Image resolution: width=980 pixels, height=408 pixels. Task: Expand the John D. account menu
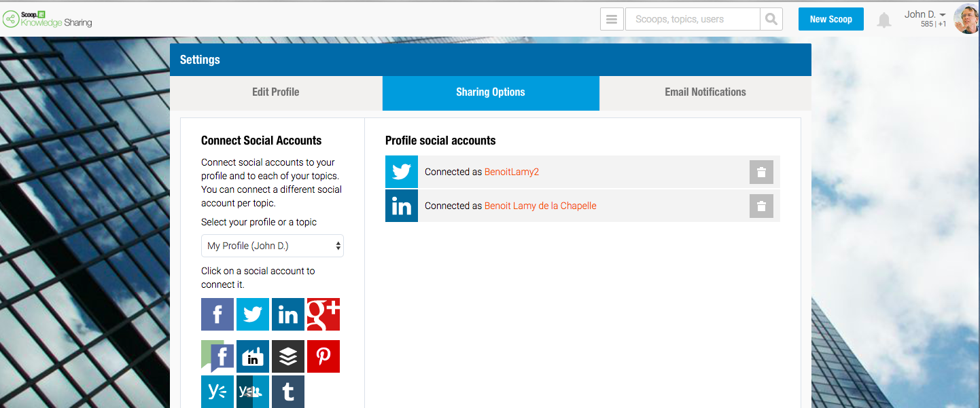tap(925, 14)
